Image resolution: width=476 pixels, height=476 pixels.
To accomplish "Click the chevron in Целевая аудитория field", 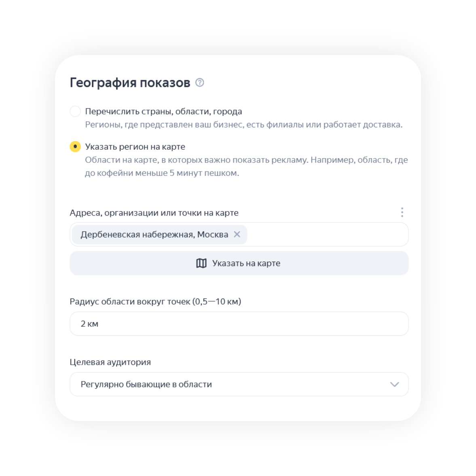I will 394,384.
